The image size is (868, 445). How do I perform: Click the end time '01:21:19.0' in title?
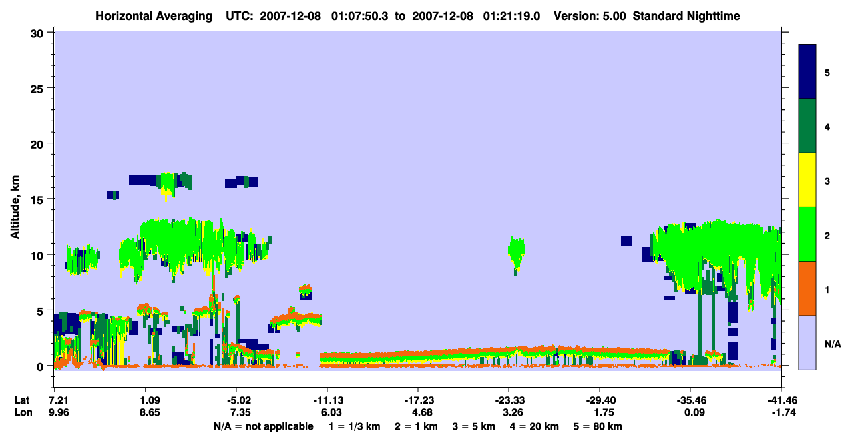(x=513, y=15)
